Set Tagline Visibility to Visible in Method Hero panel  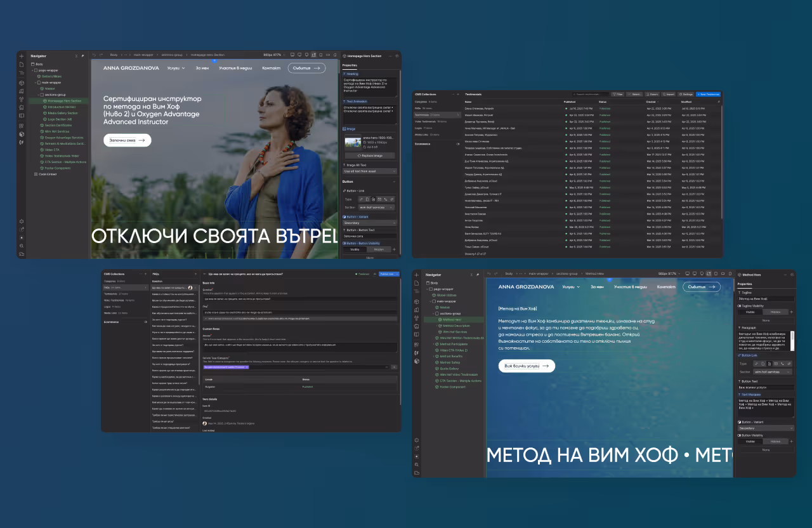point(750,312)
